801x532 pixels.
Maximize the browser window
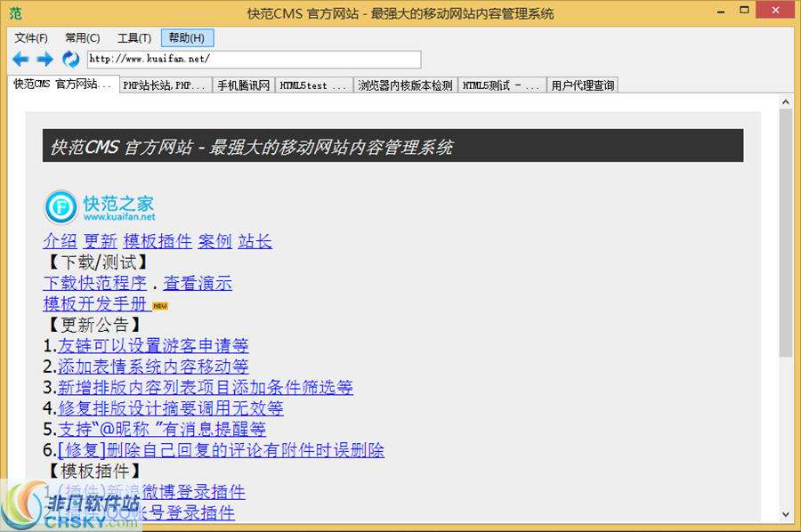[x=744, y=10]
